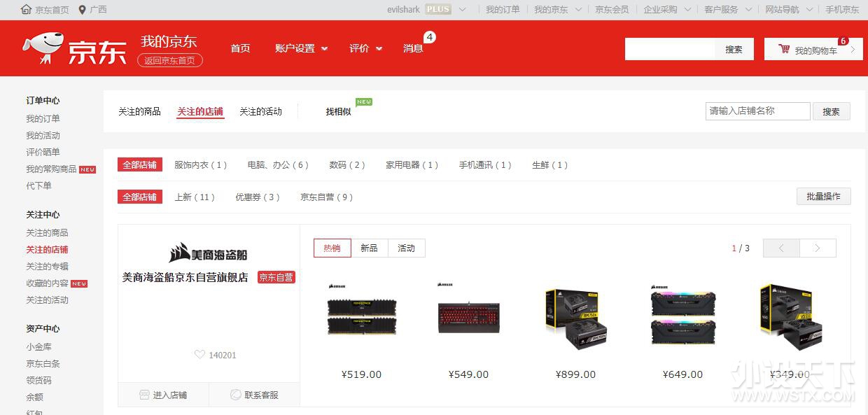Open the 找相似 tab
The image size is (868, 415).
(338, 111)
